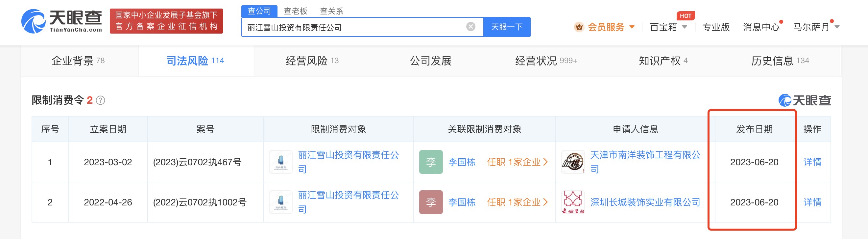Open 李国栋 profile link in row 2
Screen dimensions: 868x239
[x=462, y=202]
